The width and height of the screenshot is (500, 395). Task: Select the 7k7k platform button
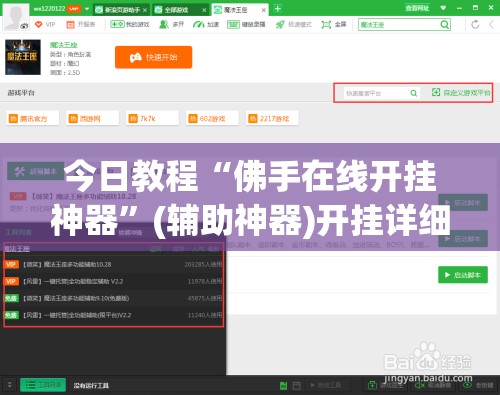[x=152, y=118]
